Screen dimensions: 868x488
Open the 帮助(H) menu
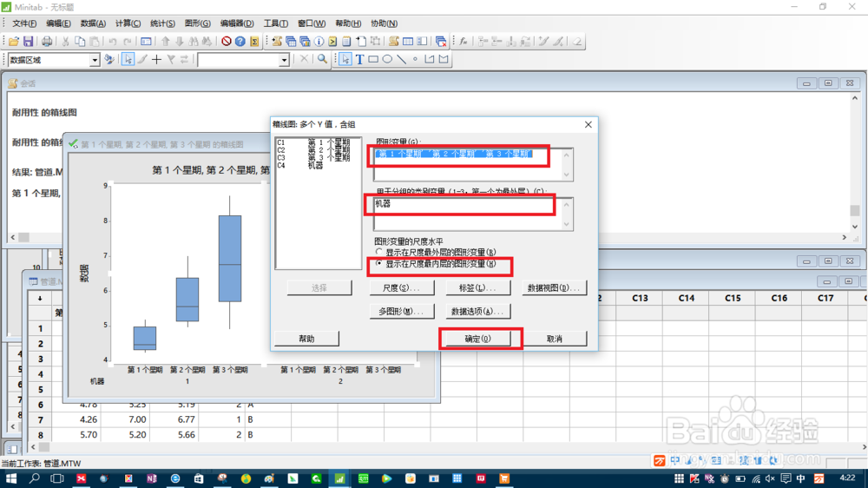(348, 23)
